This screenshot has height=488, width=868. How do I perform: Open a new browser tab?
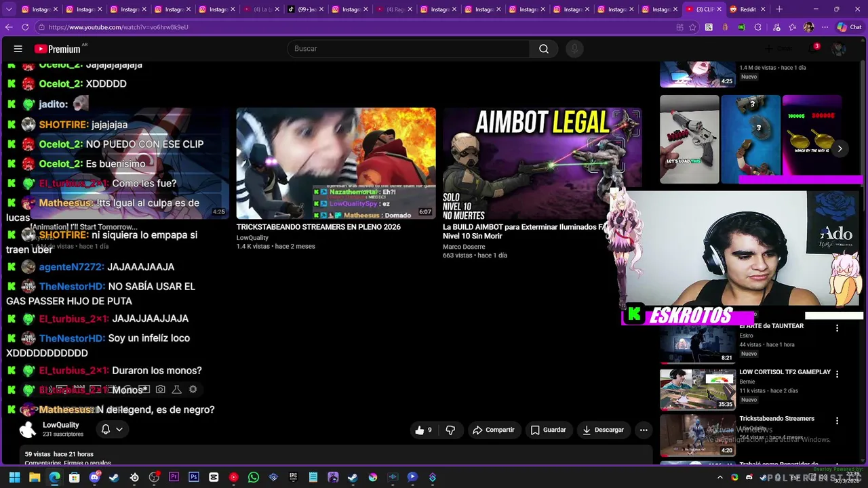[x=779, y=9]
